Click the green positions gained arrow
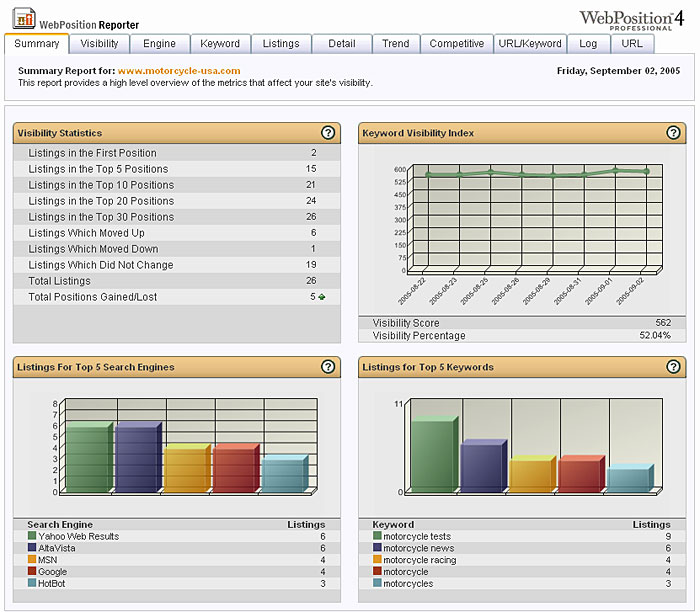This screenshot has height=612, width=700. [322, 297]
